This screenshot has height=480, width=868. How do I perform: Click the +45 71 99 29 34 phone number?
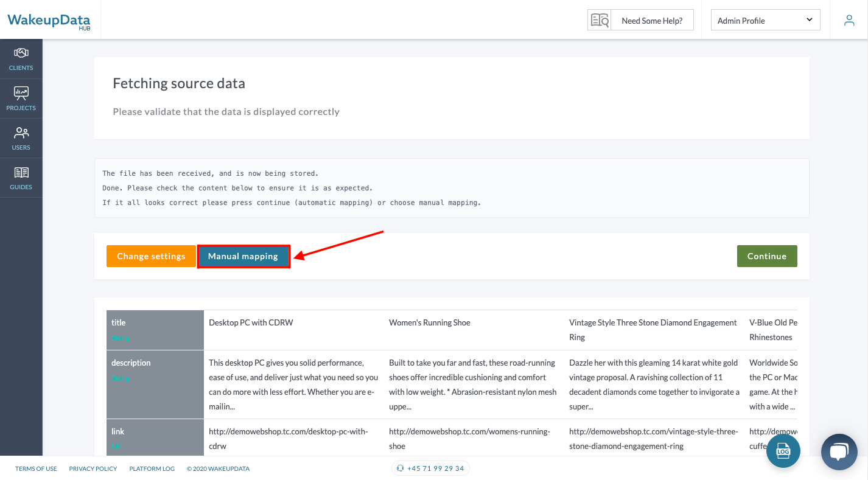tap(431, 468)
